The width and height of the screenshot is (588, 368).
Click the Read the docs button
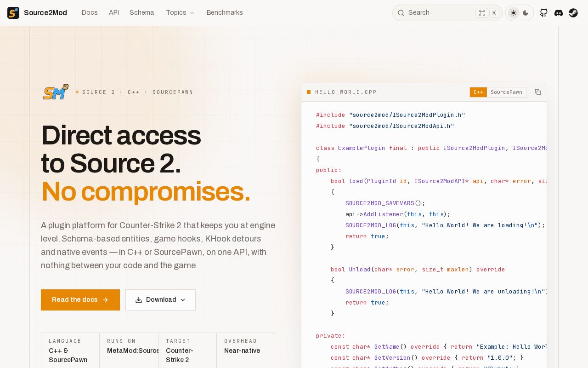click(80, 300)
